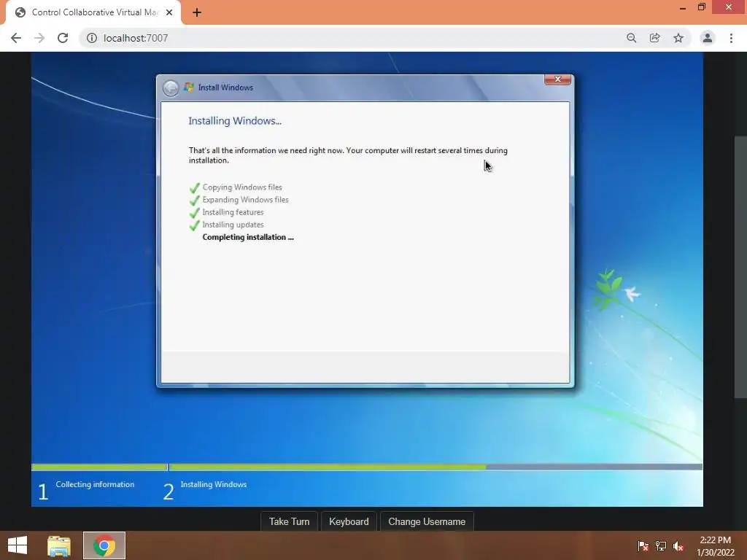
Task: Click 'Completing installation ...' text
Action: pyautogui.click(x=248, y=237)
